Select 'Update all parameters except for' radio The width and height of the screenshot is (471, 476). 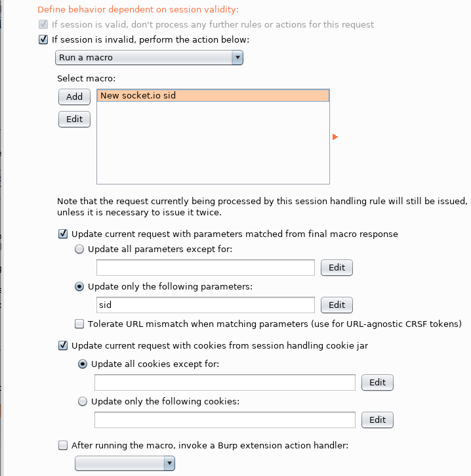pos(79,249)
